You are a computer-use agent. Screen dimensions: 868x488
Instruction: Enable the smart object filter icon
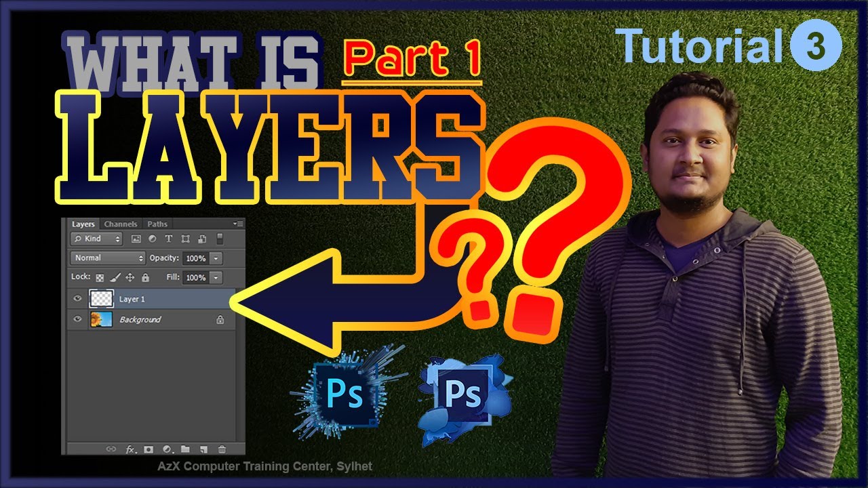pyautogui.click(x=201, y=239)
